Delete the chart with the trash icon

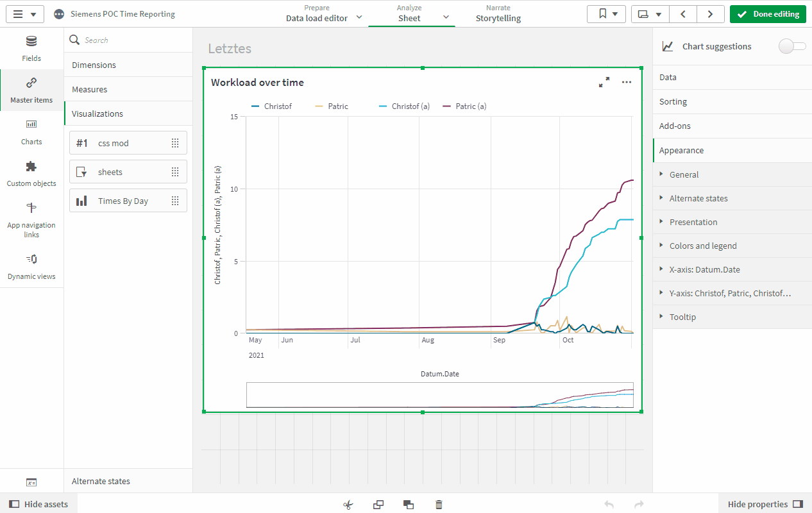tap(439, 505)
